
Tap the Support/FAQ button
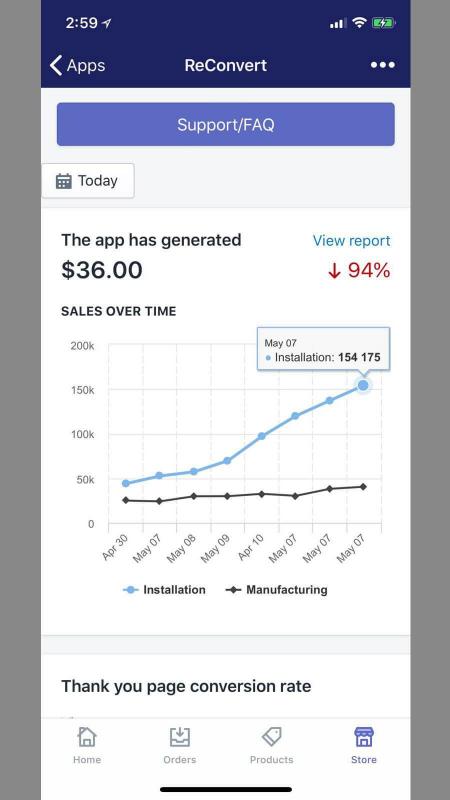(226, 124)
